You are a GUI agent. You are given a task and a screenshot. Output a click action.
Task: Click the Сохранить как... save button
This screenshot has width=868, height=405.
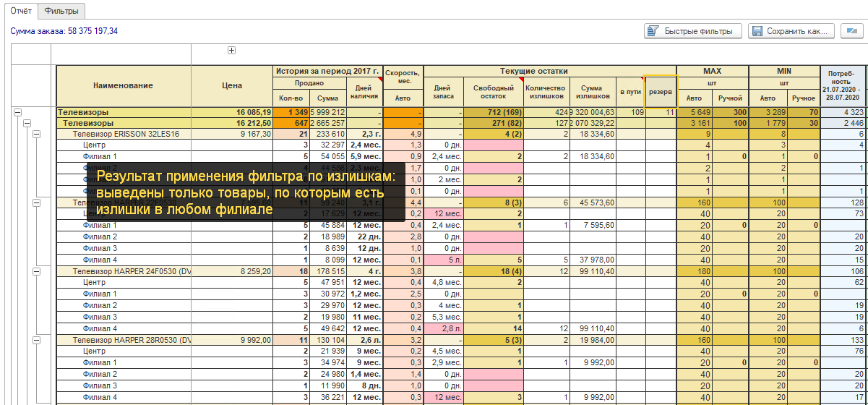point(791,31)
